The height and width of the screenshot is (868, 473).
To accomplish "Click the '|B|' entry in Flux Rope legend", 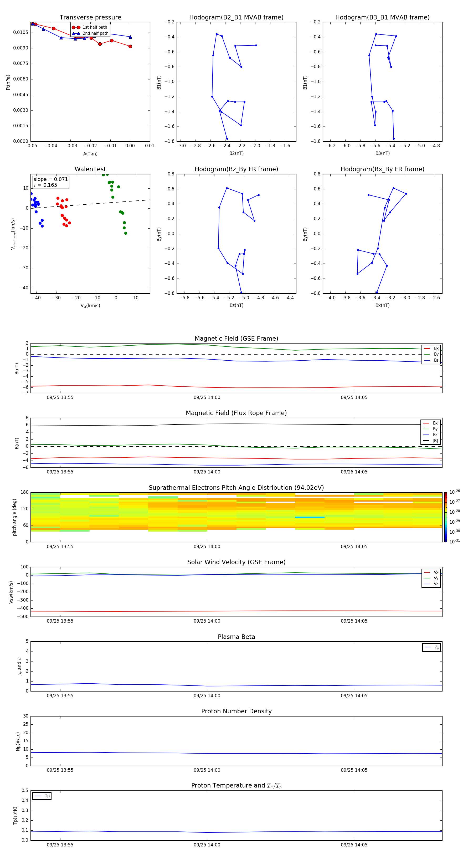I will coord(431,441).
